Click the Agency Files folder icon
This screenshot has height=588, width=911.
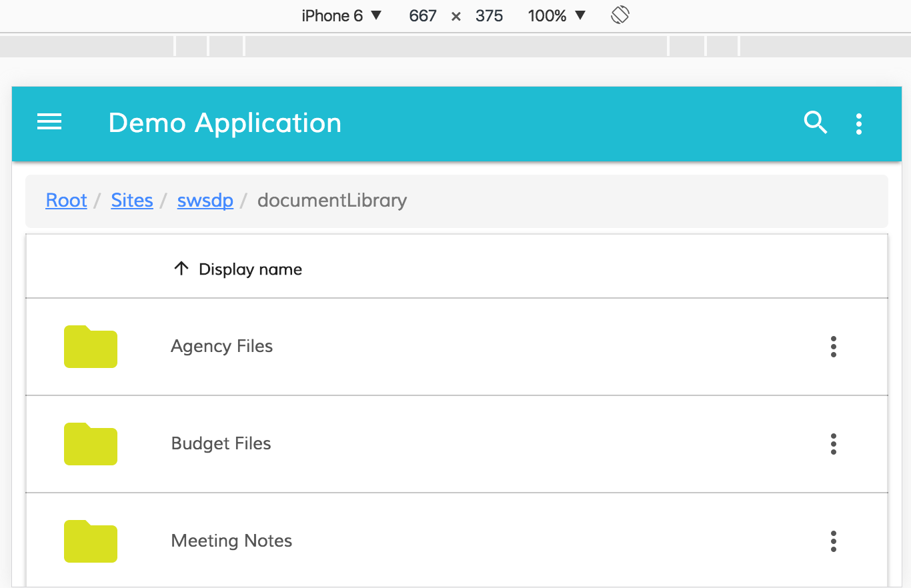point(90,347)
